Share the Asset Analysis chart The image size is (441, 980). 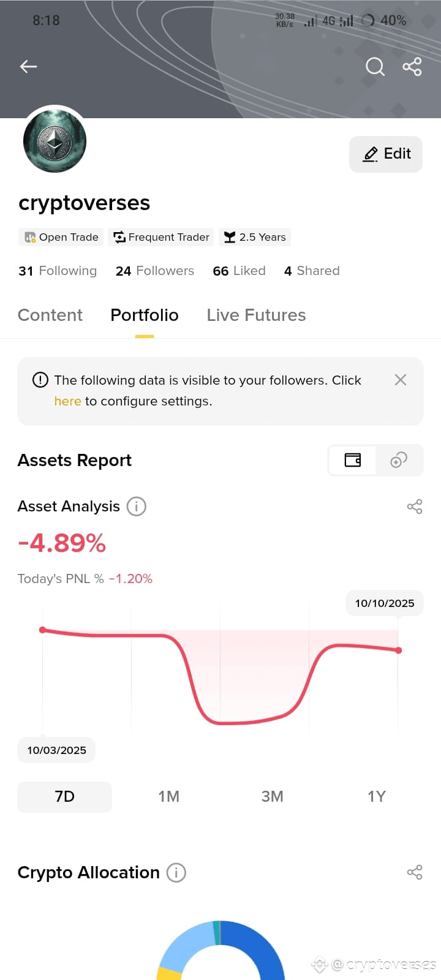(x=415, y=507)
